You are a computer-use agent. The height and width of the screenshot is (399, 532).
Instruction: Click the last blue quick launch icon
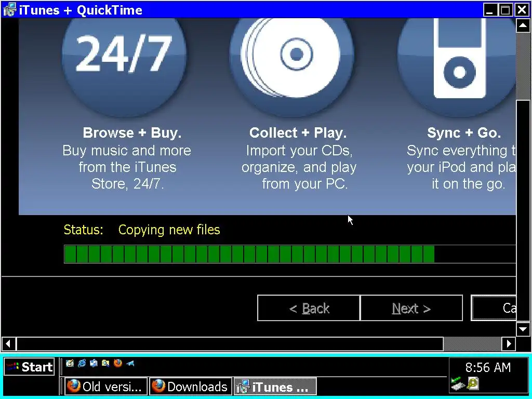point(130,363)
